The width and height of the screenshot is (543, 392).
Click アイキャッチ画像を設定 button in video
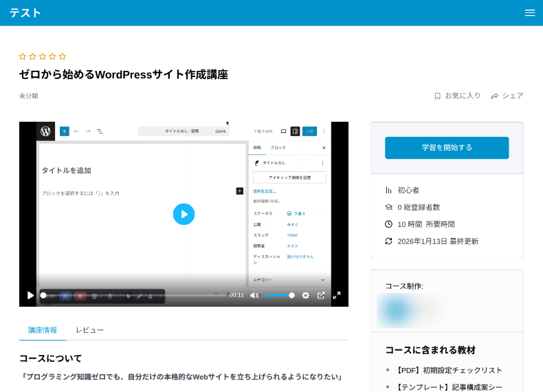pos(289,177)
